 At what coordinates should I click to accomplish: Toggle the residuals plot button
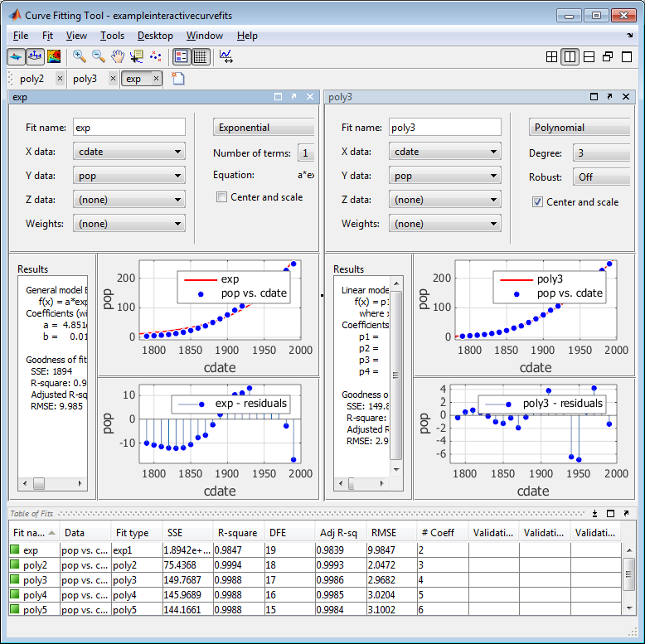35,56
